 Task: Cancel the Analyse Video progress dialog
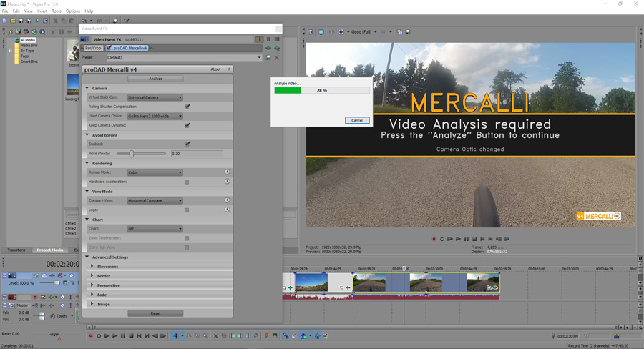coord(357,120)
